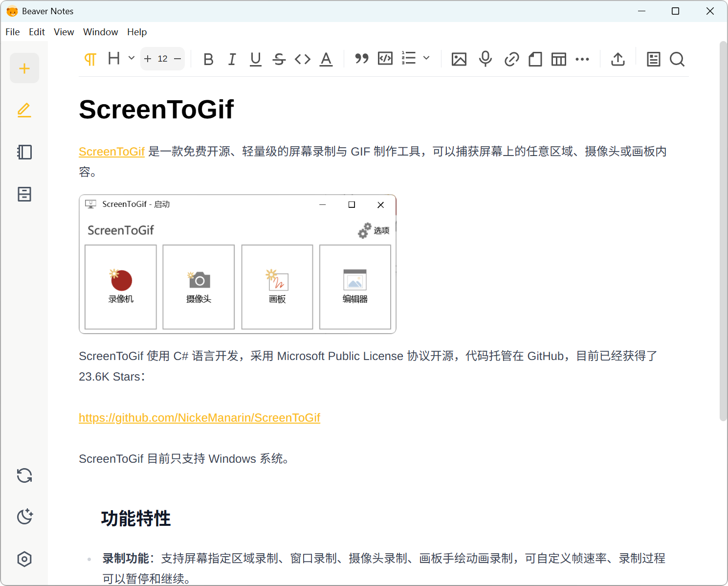Screen dimensions: 728x586
Task: Click the embedded ScreenToGif screenshot image
Action: [238, 264]
